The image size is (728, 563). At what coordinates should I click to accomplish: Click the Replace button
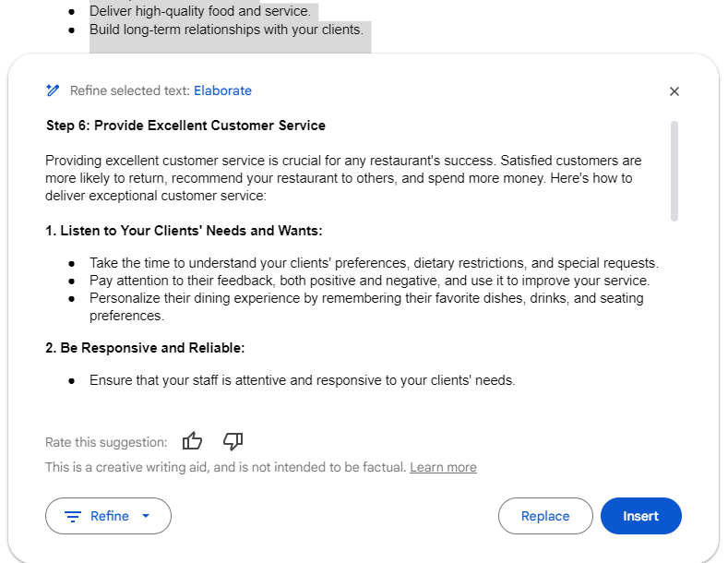pos(545,516)
